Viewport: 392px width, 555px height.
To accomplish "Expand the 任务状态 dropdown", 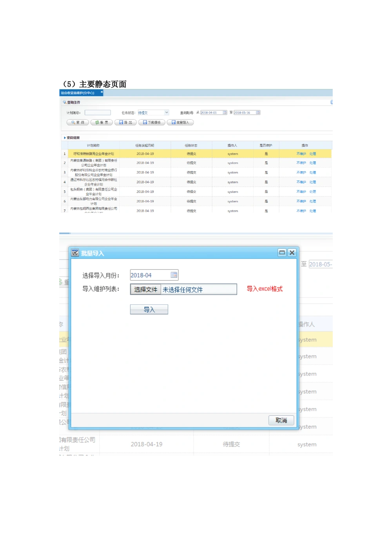I will (x=167, y=113).
